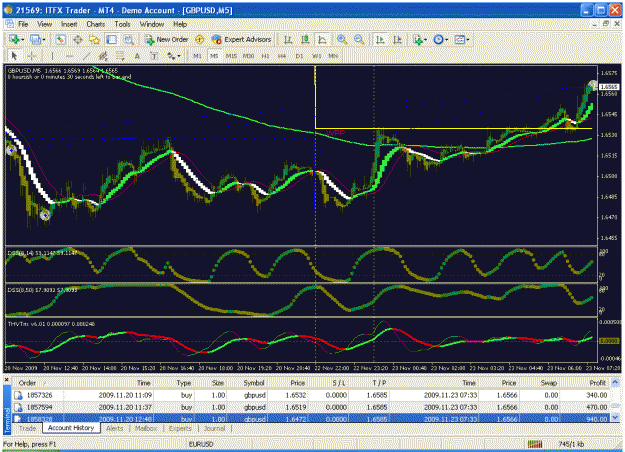Image resolution: width=625 pixels, height=452 pixels.
Task: Open the Strategy Tester magnifier icon
Action: pos(128,39)
